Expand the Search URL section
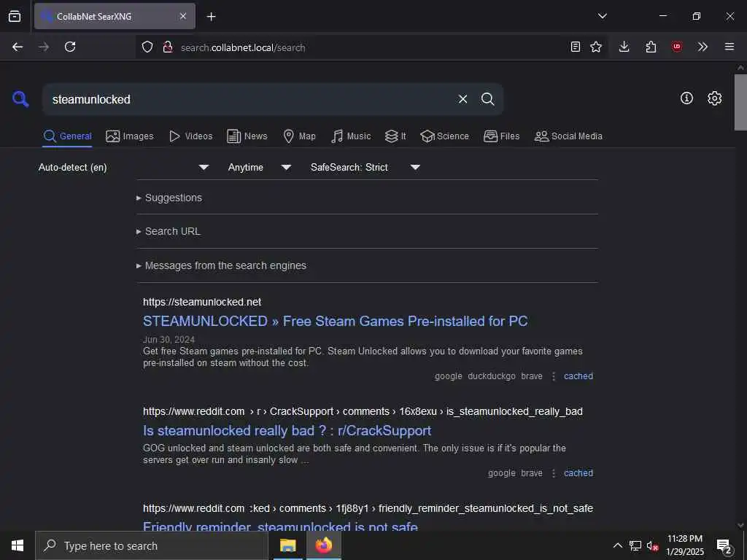Screen dimensions: 747x560 click(169, 231)
